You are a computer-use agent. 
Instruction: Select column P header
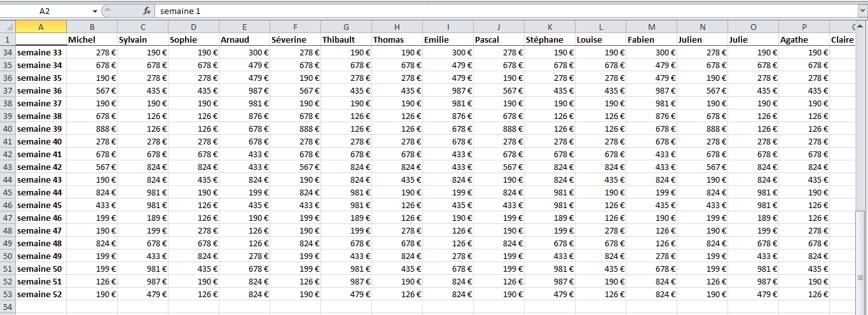(804, 26)
